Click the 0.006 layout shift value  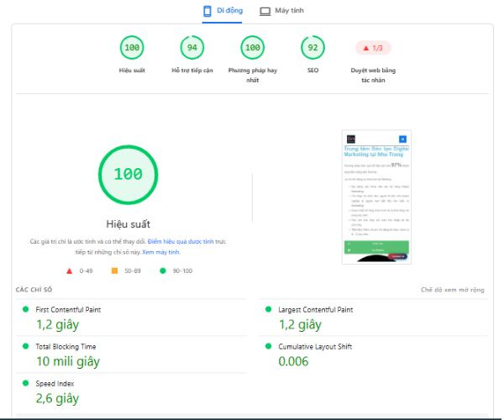293,361
